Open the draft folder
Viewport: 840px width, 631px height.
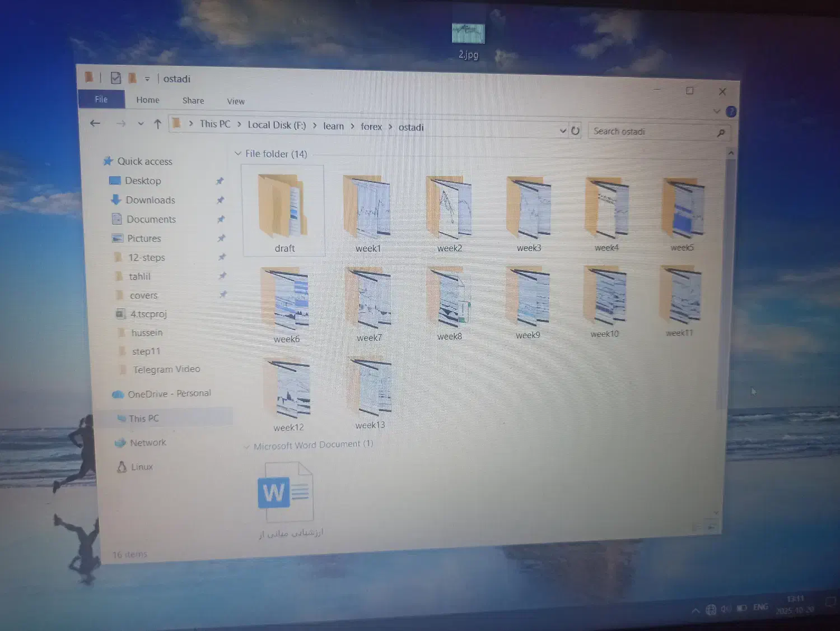pos(283,210)
